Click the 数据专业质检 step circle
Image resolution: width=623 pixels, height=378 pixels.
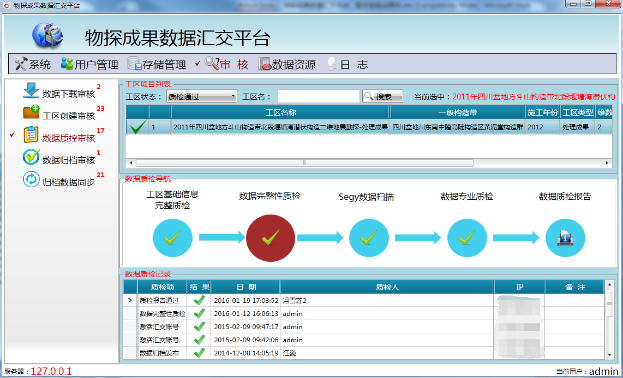(467, 238)
